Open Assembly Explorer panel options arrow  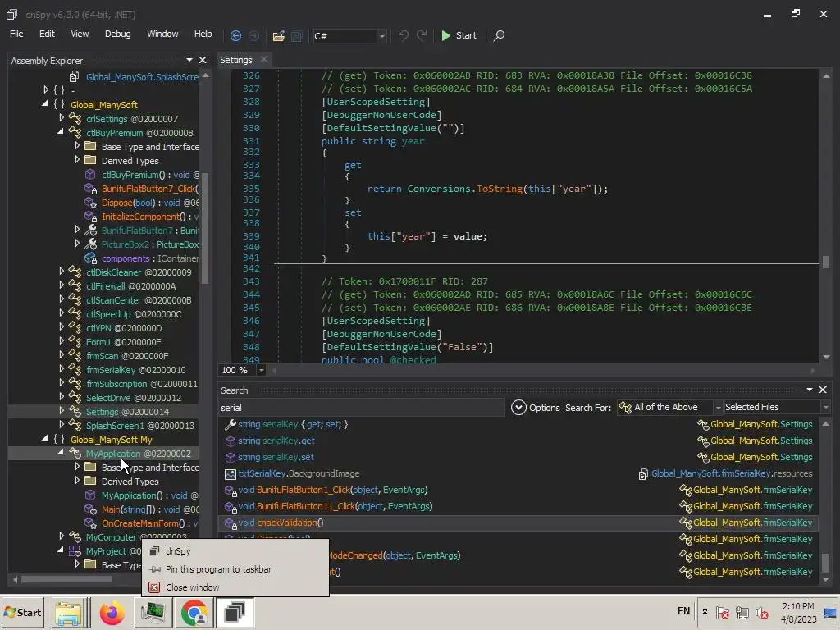(189, 60)
